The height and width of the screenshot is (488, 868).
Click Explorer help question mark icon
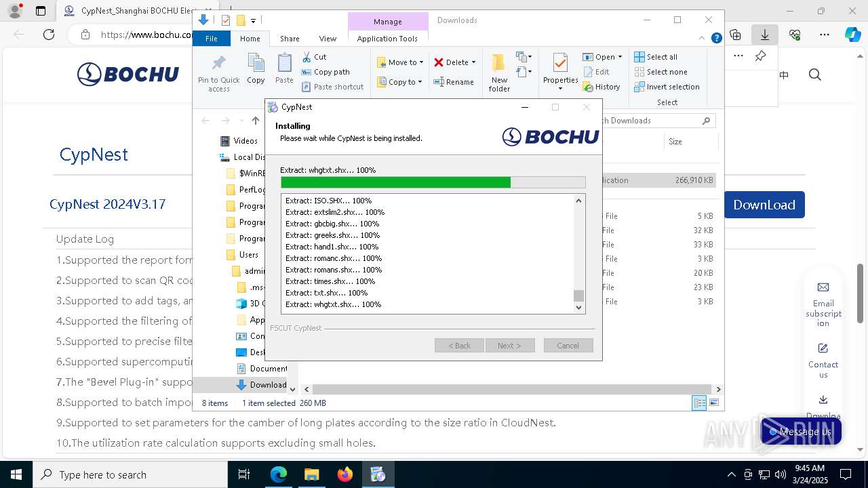pyautogui.click(x=716, y=39)
